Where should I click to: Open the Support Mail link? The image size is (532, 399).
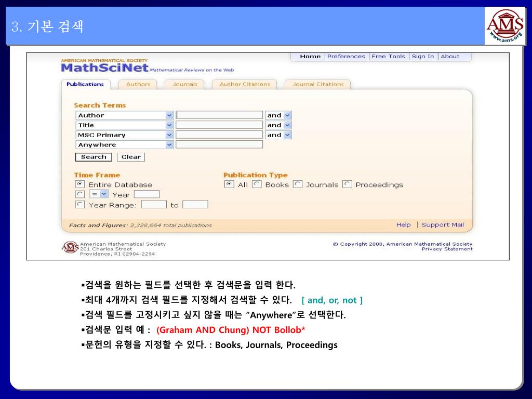(x=443, y=224)
